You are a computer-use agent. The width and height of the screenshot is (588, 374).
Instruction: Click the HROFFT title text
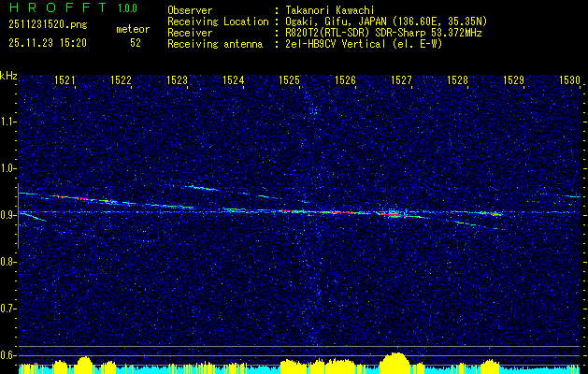[58, 7]
